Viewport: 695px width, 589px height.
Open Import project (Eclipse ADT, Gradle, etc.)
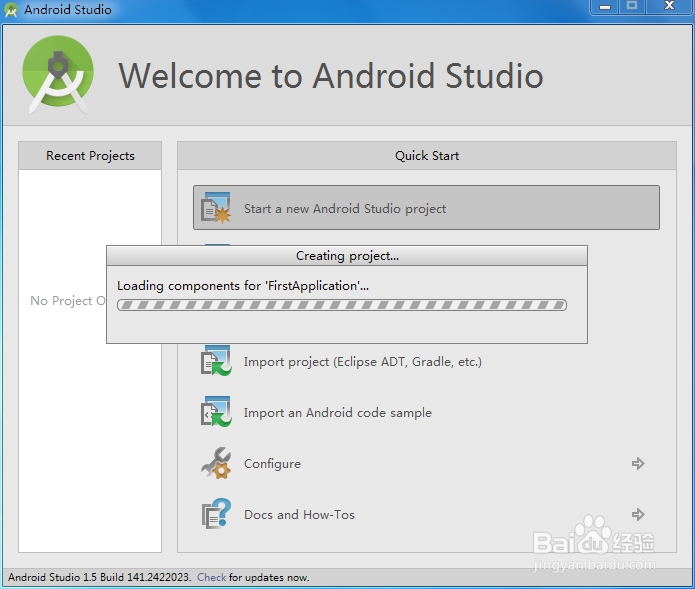(363, 362)
